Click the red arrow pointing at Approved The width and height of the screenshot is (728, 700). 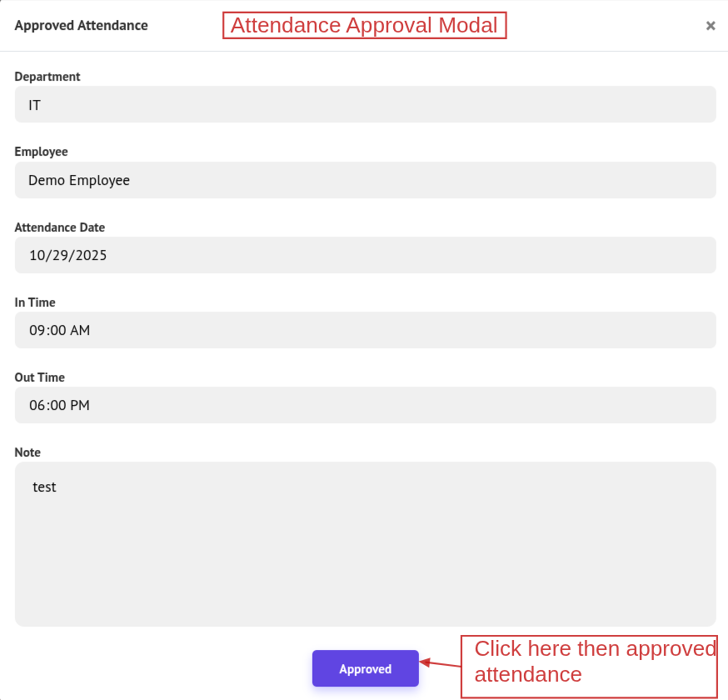coord(440,664)
